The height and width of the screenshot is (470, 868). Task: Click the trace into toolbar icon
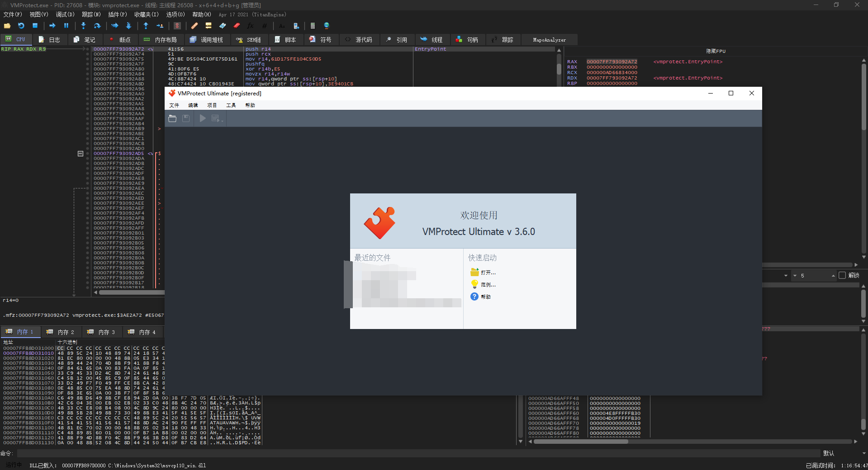(114, 26)
